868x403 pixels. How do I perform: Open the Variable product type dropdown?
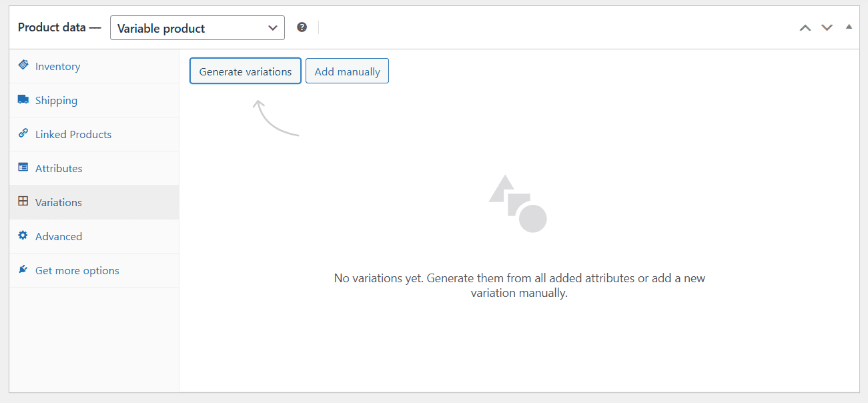coord(197,28)
